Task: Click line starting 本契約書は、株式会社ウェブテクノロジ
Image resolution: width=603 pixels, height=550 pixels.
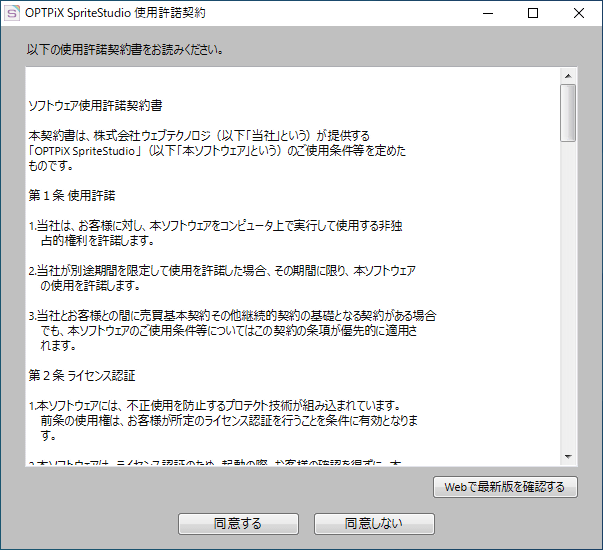Action: (x=199, y=136)
